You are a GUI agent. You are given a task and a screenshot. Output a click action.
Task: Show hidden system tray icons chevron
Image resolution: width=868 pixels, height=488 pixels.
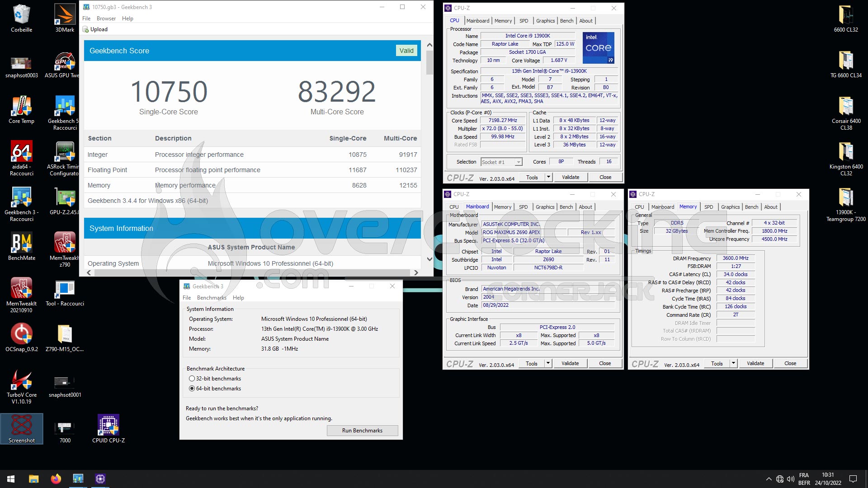tap(769, 479)
